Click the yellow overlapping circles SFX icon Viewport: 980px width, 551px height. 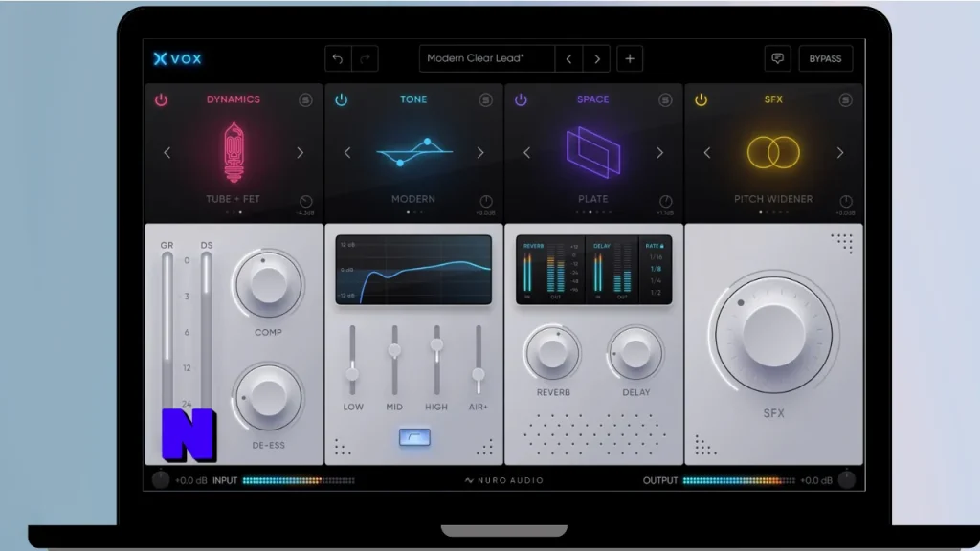tap(773, 152)
